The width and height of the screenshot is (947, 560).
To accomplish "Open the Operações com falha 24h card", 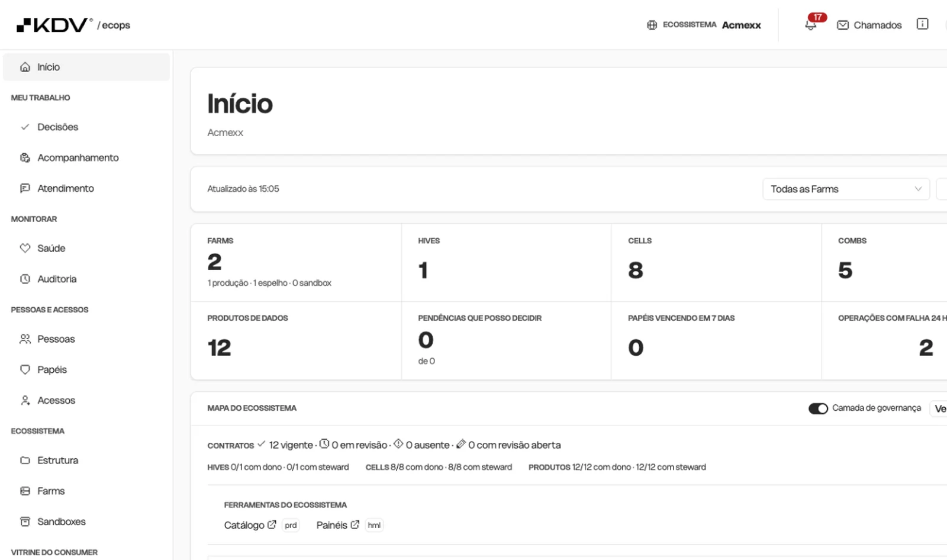I will click(x=884, y=340).
